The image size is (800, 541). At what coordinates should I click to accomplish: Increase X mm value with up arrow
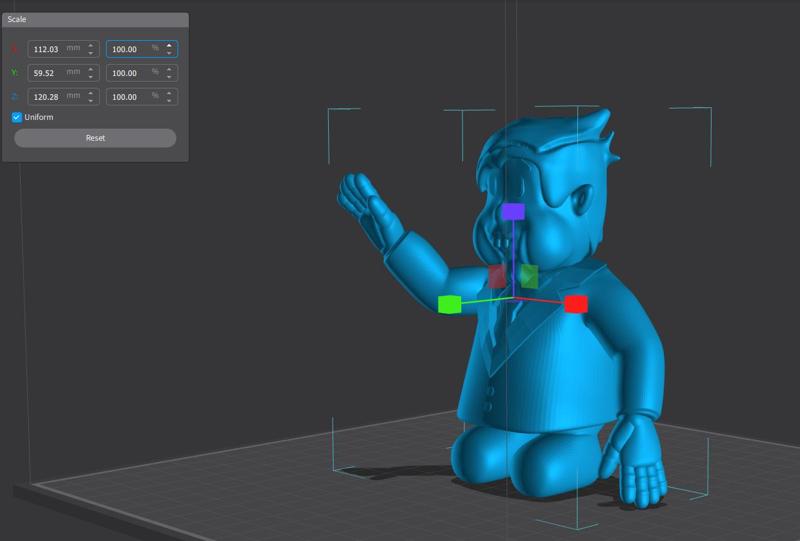pos(90,45)
